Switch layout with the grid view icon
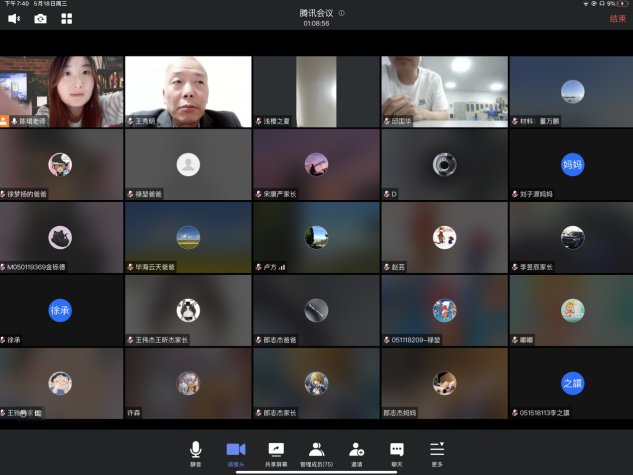 (67, 18)
